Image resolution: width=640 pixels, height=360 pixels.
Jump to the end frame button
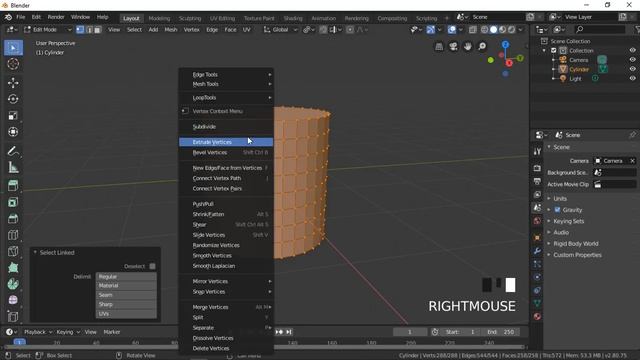[289, 332]
